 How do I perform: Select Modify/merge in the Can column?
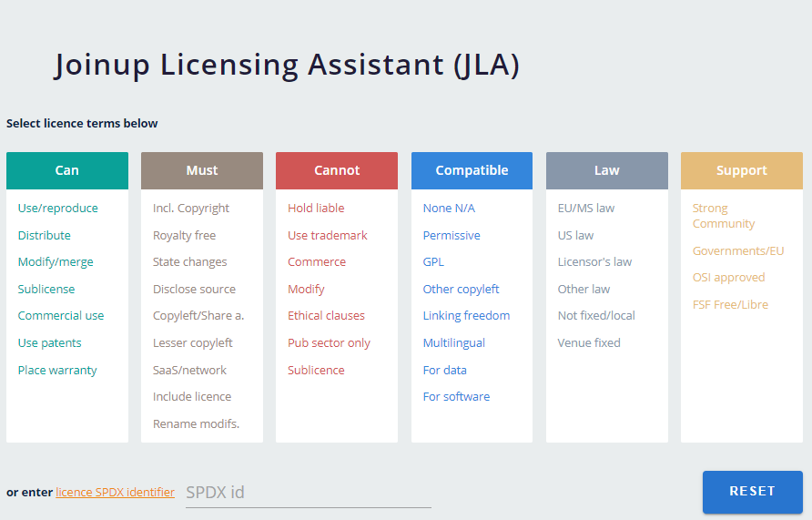tap(56, 262)
